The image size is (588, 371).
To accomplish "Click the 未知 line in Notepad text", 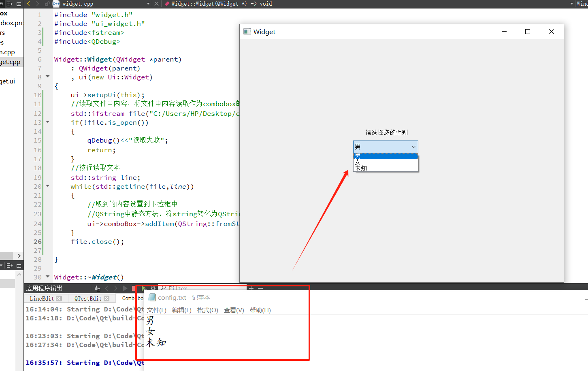I will [156, 343].
